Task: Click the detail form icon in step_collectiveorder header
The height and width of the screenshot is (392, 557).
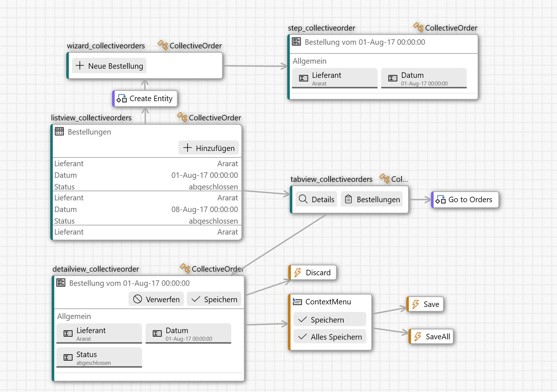Action: point(296,42)
